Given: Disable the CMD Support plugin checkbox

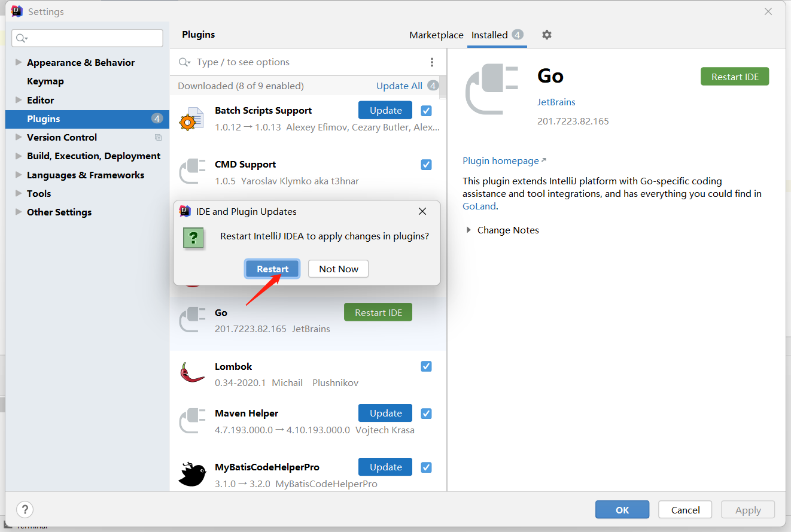Looking at the screenshot, I should pyautogui.click(x=426, y=165).
